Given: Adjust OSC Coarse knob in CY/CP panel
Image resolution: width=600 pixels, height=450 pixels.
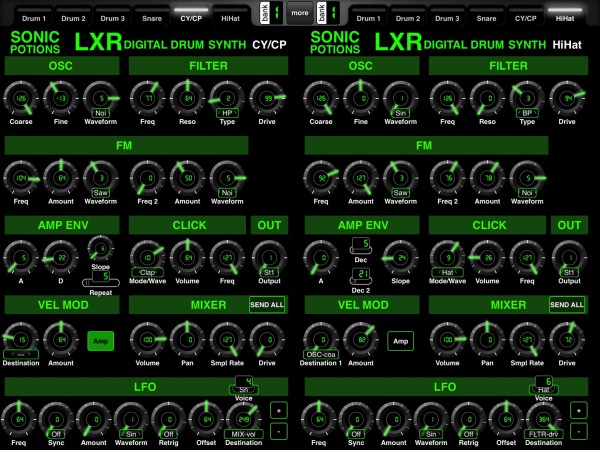Looking at the screenshot, I should (21, 99).
